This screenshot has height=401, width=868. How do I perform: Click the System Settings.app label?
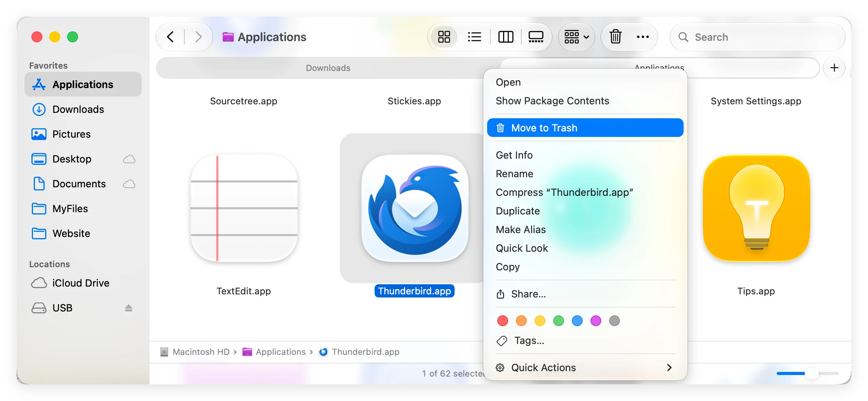click(756, 101)
